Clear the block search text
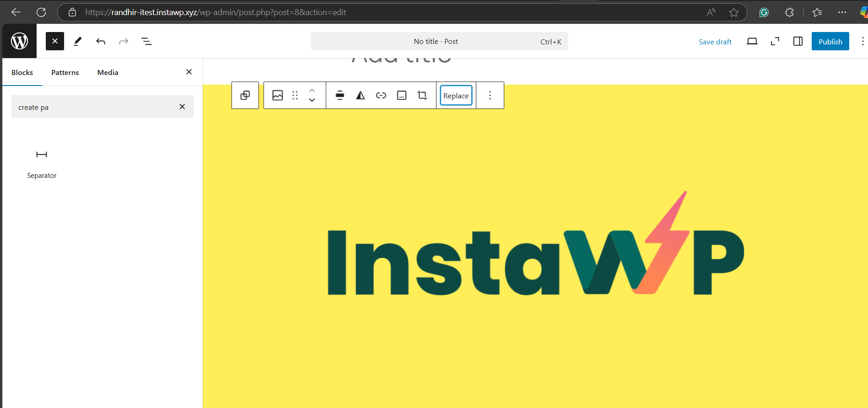The width and height of the screenshot is (868, 408). tap(182, 107)
